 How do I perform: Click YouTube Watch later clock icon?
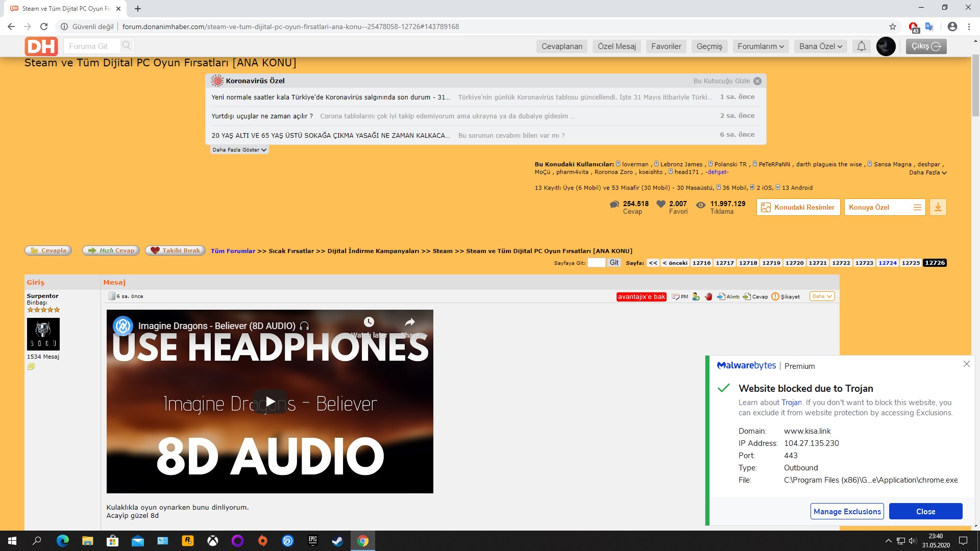click(x=369, y=322)
